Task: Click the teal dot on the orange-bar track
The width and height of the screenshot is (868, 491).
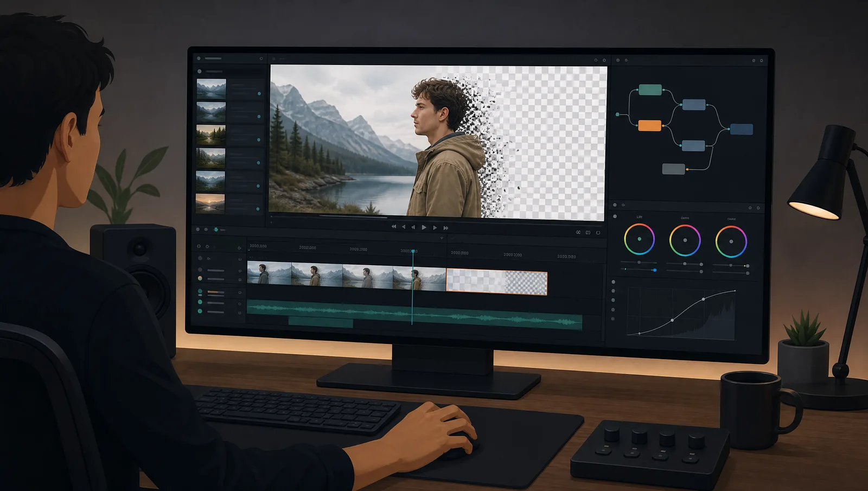Action: 200,292
